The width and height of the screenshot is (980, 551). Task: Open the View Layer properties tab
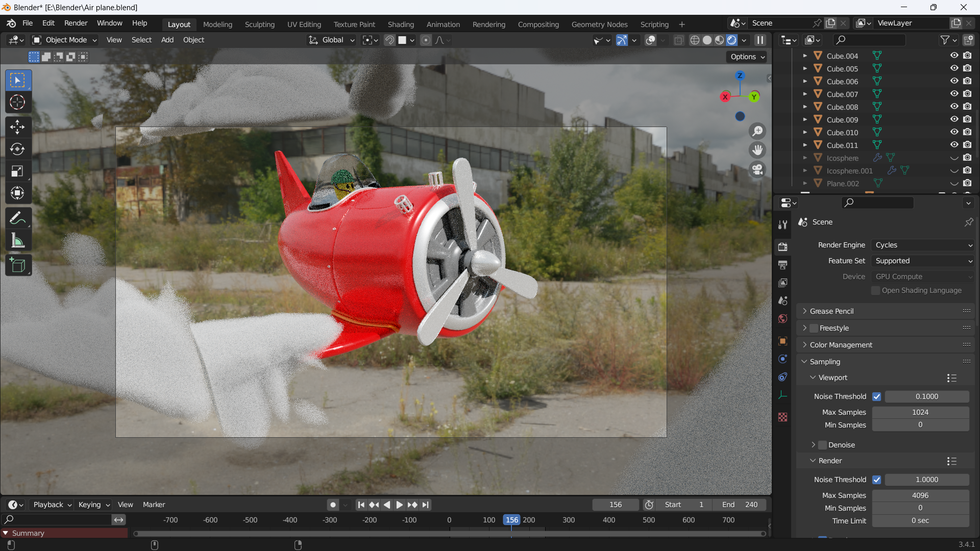[782, 283]
